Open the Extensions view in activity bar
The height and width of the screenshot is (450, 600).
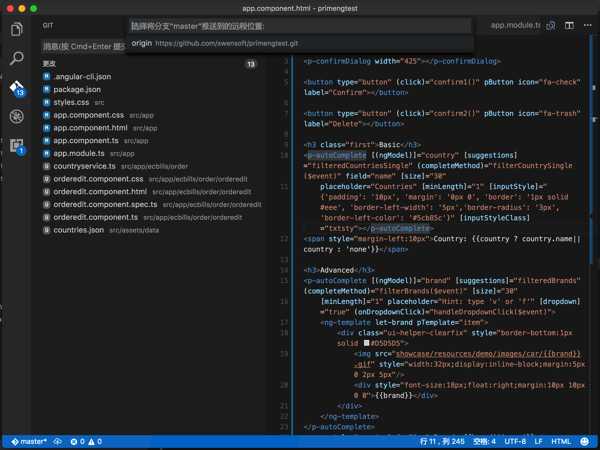click(x=17, y=146)
